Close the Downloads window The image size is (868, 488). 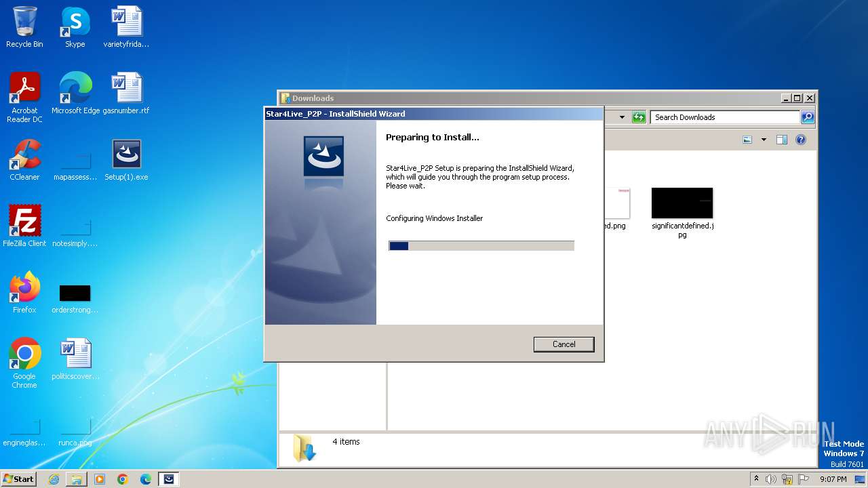coord(809,98)
